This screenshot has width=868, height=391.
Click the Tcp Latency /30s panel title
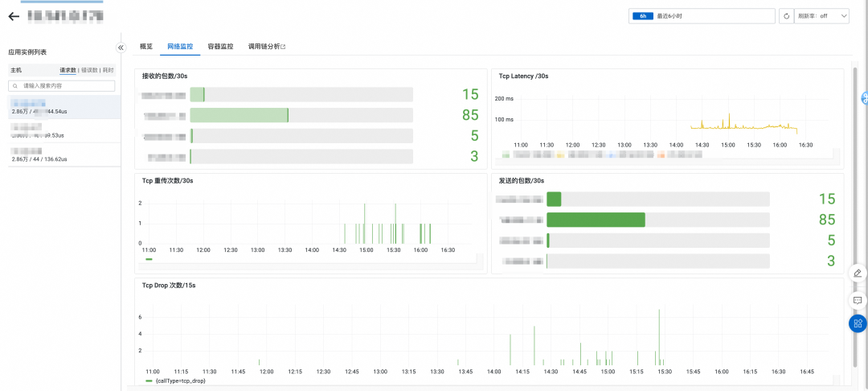(524, 76)
